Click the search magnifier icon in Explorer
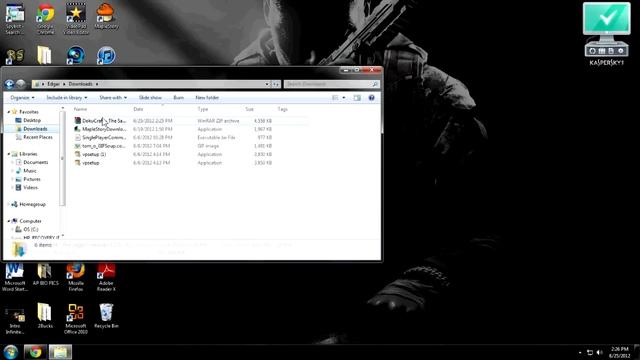This screenshot has height=360, width=640. pos(375,84)
